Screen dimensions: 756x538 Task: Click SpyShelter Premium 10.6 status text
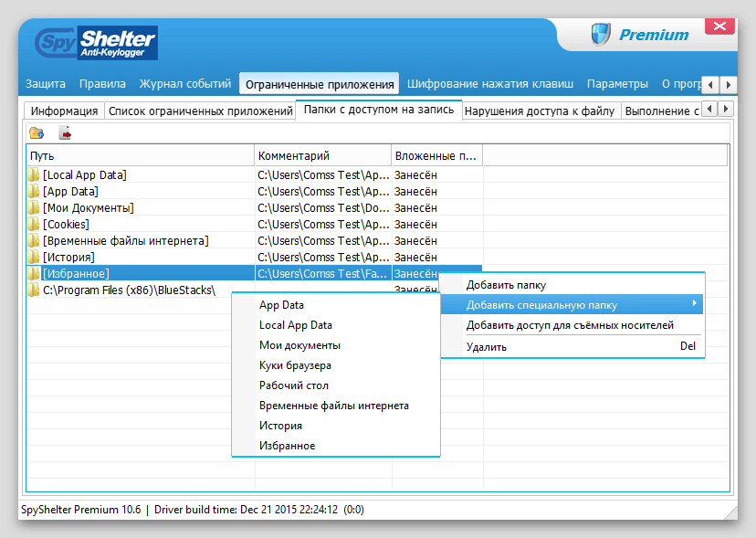click(81, 510)
